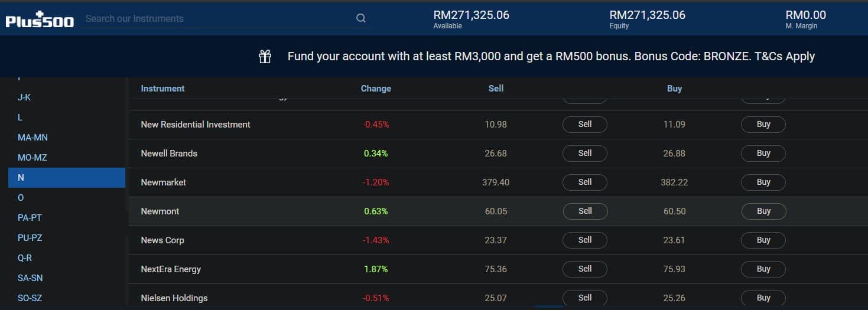The height and width of the screenshot is (310, 868).
Task: Click News Corp buy price 23.61
Action: pyautogui.click(x=674, y=240)
